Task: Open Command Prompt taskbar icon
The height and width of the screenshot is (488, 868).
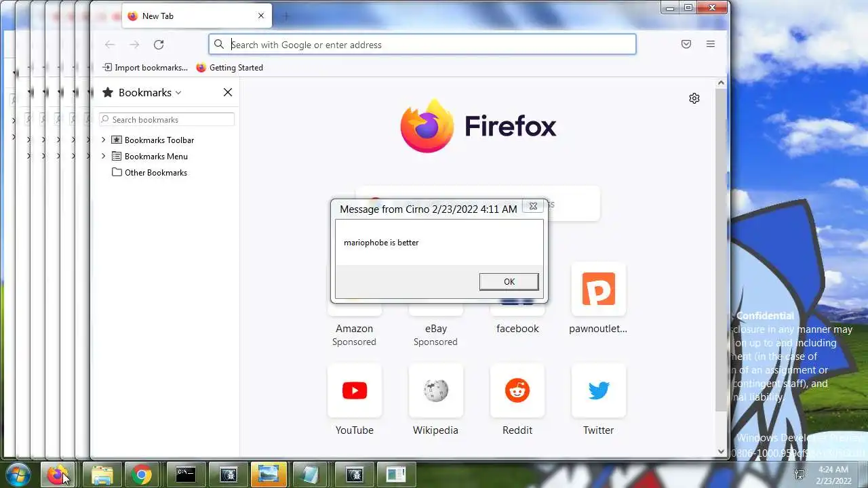Action: pyautogui.click(x=186, y=474)
